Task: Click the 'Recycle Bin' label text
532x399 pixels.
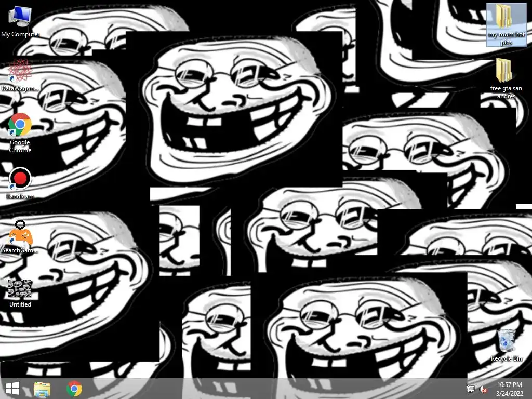Action: (x=506, y=358)
